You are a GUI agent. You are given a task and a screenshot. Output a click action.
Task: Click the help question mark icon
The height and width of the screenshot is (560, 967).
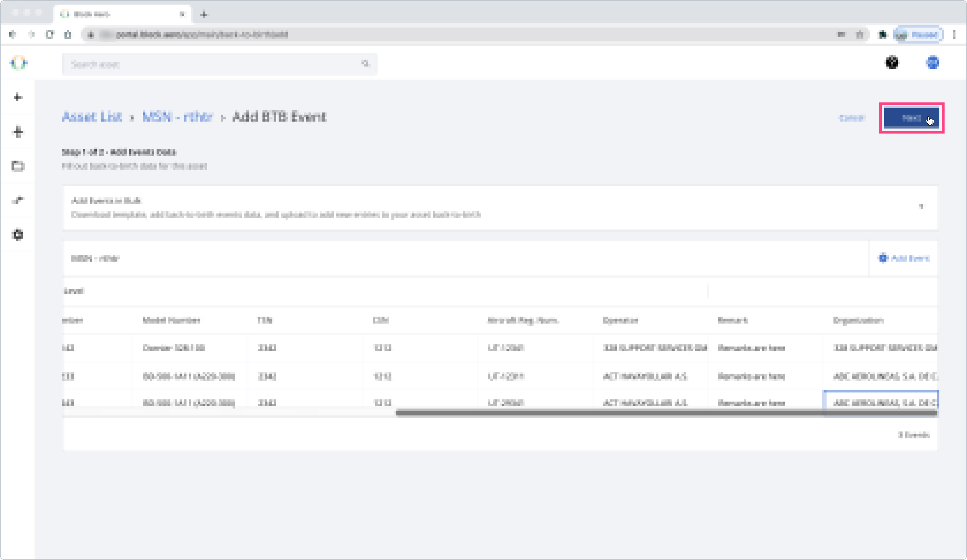tap(892, 62)
